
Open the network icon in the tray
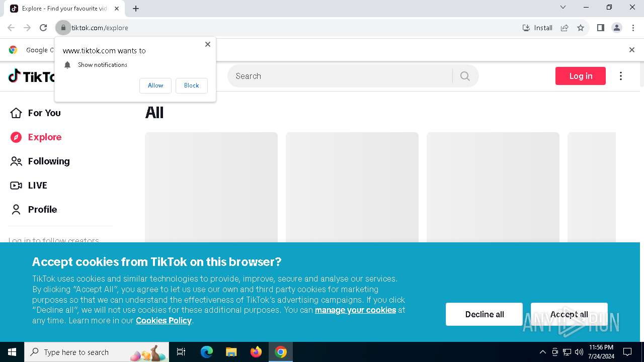coord(567,352)
